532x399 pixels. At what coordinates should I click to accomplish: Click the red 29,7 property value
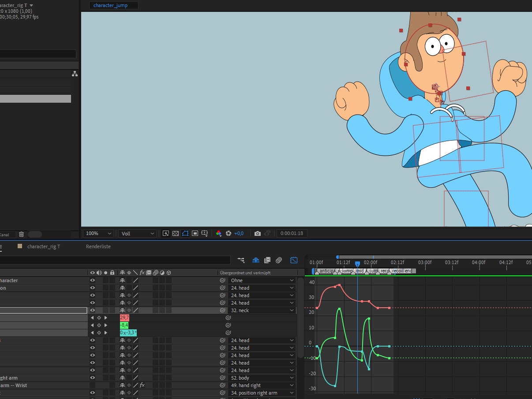[x=124, y=318]
